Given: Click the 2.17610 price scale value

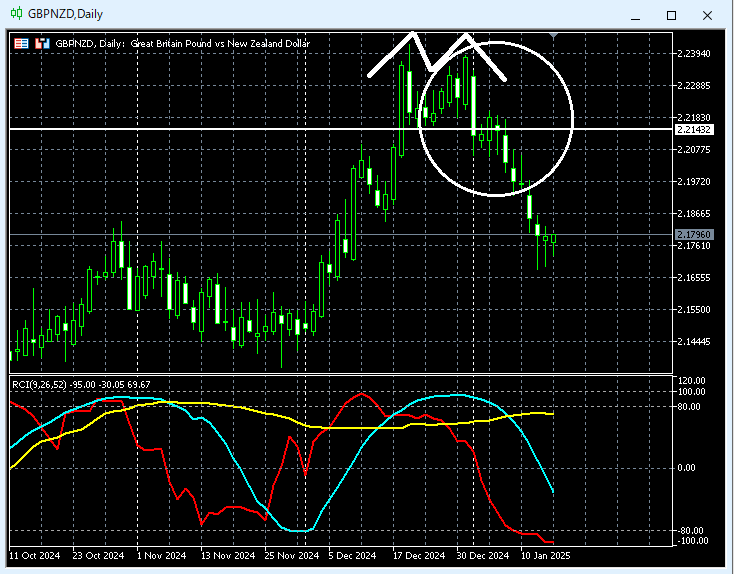Looking at the screenshot, I should (x=694, y=246).
